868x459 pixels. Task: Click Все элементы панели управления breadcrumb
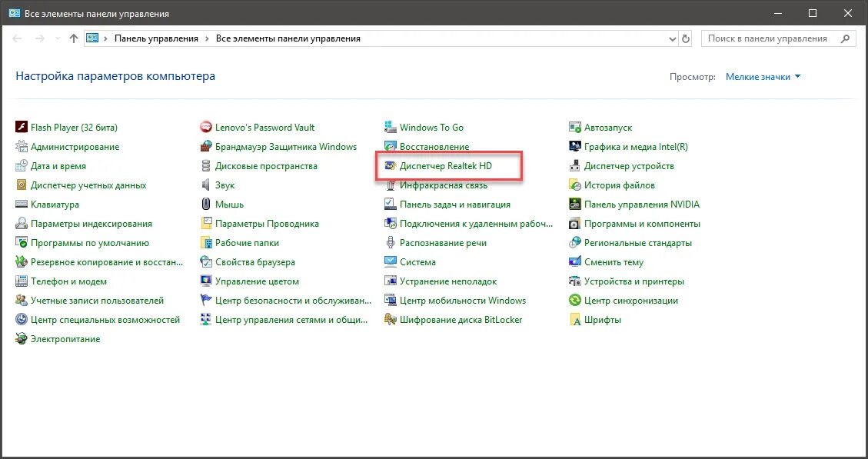(288, 38)
